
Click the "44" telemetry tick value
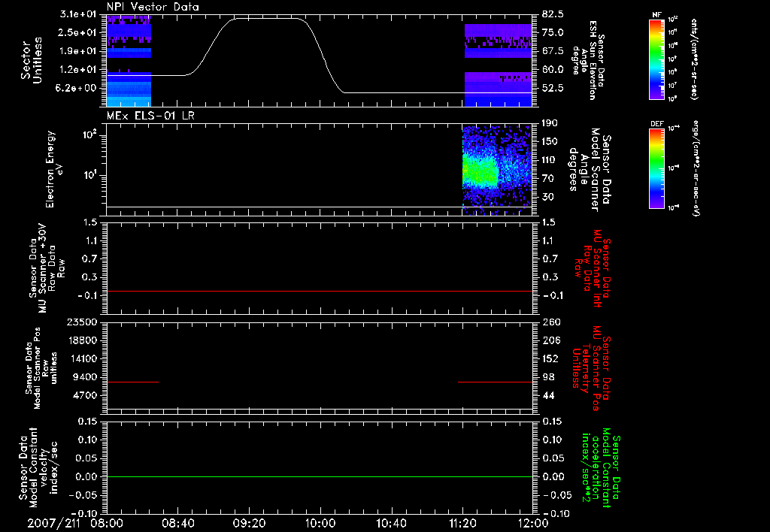pos(548,395)
